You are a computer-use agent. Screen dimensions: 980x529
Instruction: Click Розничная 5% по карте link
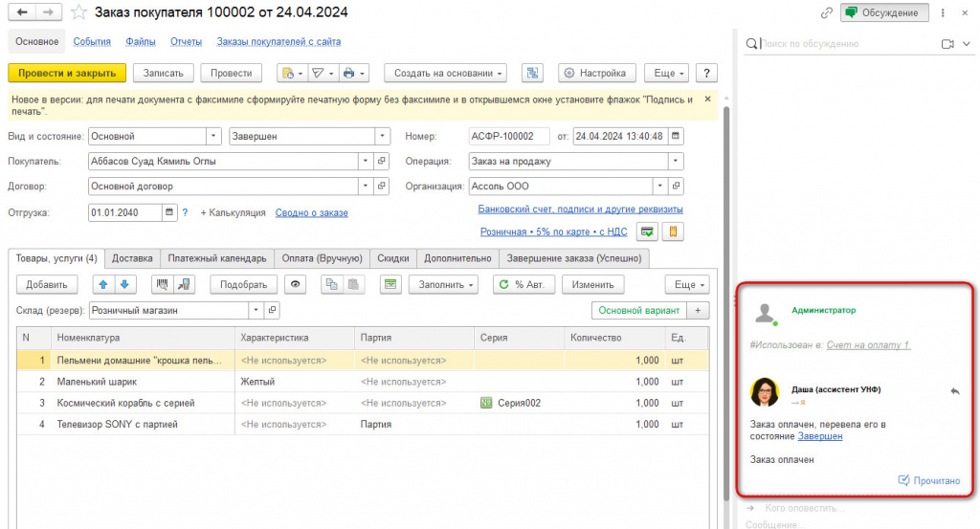point(554,231)
